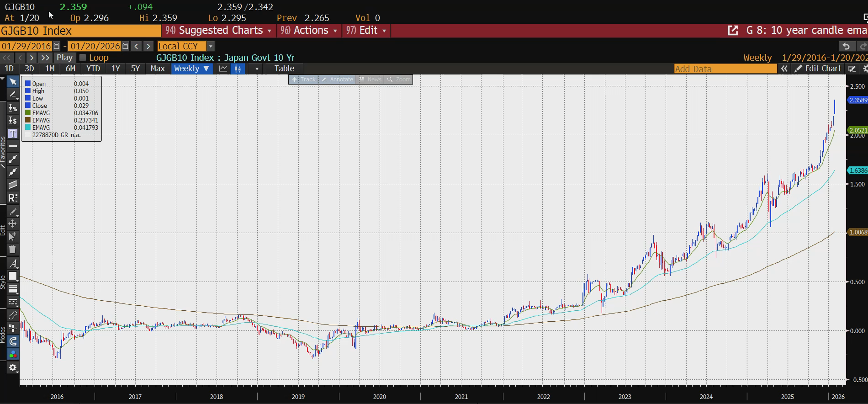868x404 pixels.
Task: Select the percent change measurement tool
Action: click(13, 108)
